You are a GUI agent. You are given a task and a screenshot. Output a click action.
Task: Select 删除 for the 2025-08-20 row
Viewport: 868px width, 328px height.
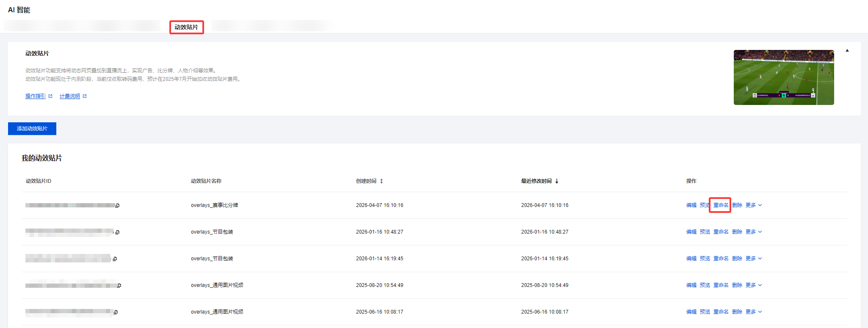(x=737, y=285)
